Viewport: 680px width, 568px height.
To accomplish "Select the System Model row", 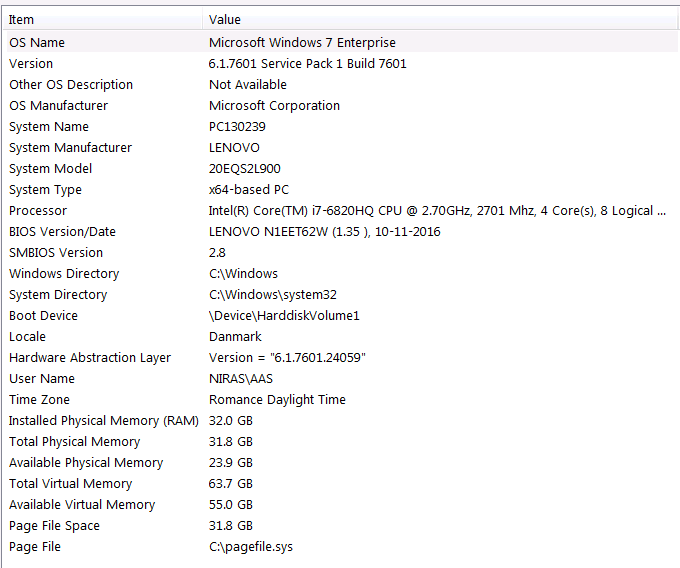I will [342, 169].
